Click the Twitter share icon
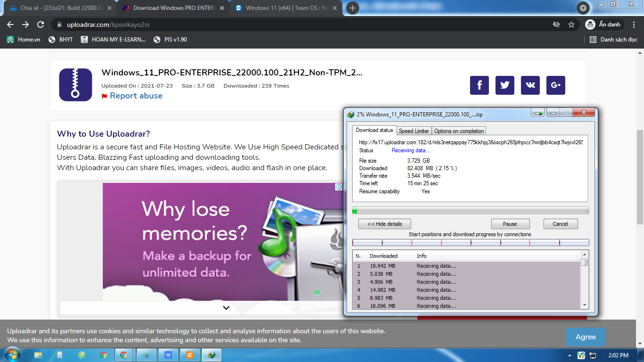644x362 pixels. coord(505,85)
